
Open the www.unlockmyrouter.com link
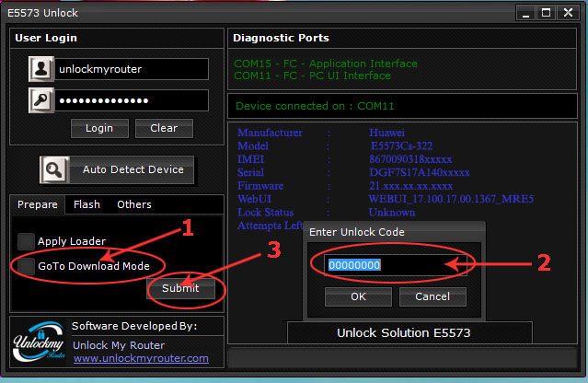click(141, 359)
